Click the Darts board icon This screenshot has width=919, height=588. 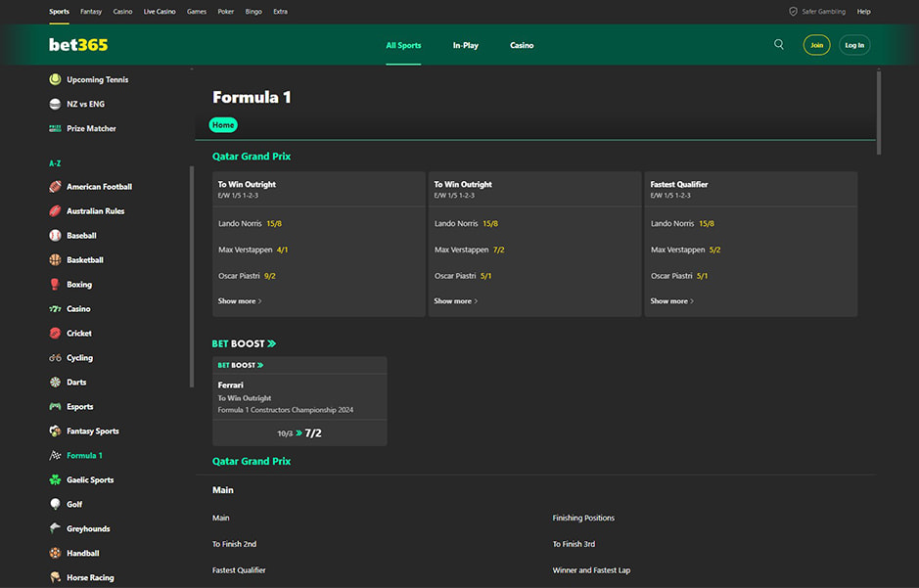(x=55, y=382)
